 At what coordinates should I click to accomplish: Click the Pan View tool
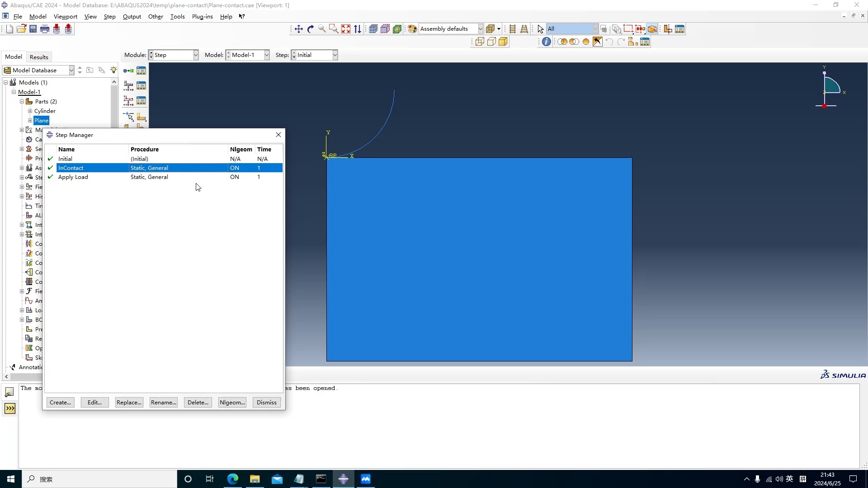tap(299, 29)
